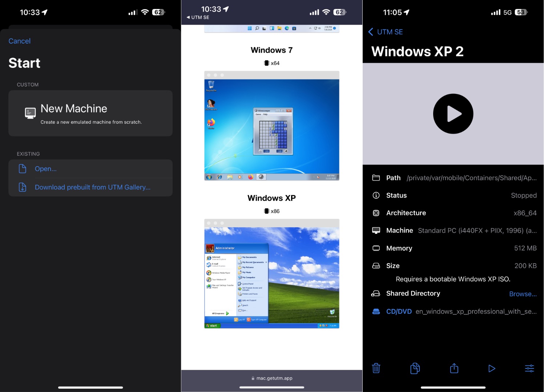Tap the small play icon in toolbar
544x392 pixels.
pos(492,368)
